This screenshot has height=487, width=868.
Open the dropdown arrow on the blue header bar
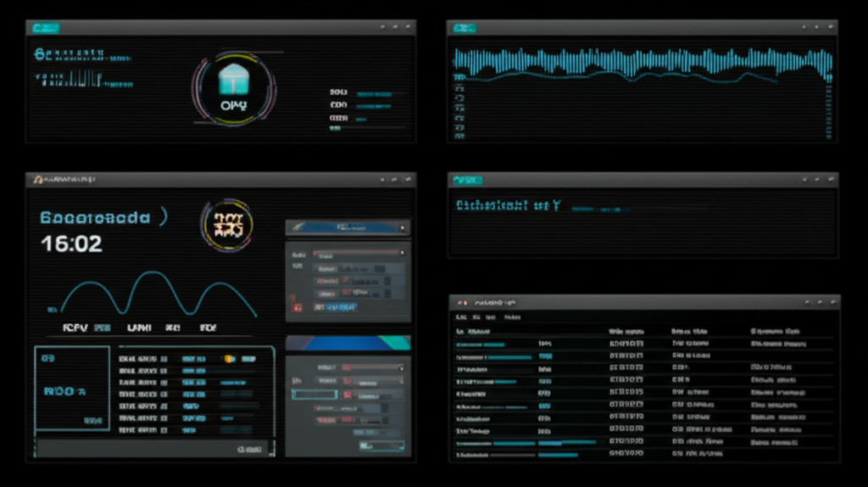coord(402,227)
